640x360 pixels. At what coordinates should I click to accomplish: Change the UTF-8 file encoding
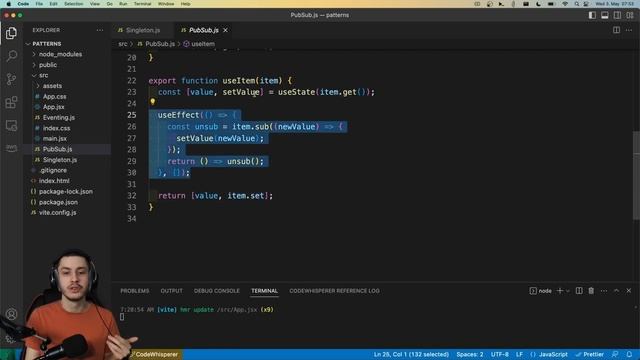click(x=500, y=354)
